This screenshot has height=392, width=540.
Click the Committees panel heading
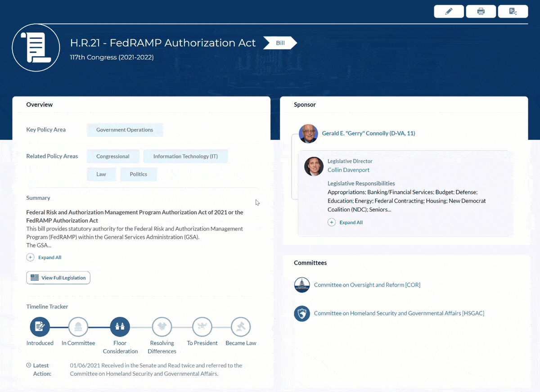(310, 263)
